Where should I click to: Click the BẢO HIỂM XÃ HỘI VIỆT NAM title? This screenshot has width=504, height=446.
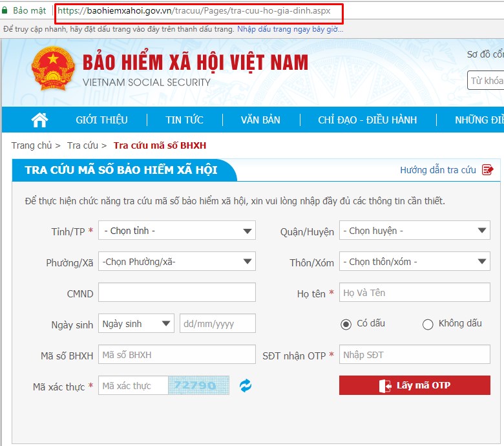[195, 62]
